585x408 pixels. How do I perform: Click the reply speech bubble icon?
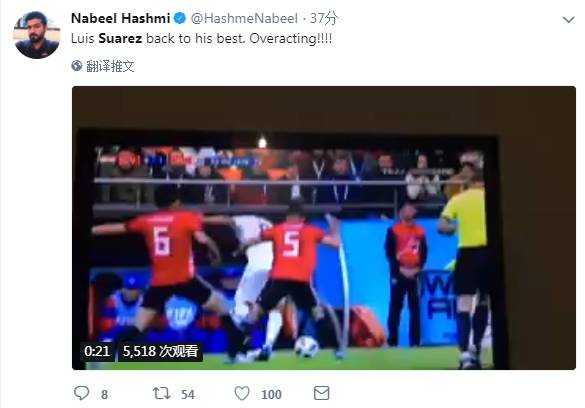[x=81, y=393]
